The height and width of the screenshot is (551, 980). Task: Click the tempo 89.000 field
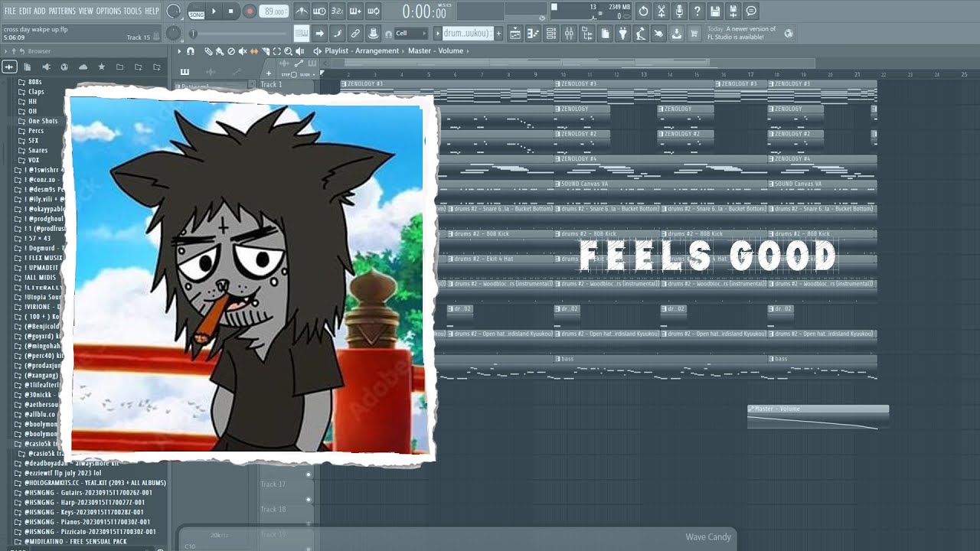[x=273, y=11]
